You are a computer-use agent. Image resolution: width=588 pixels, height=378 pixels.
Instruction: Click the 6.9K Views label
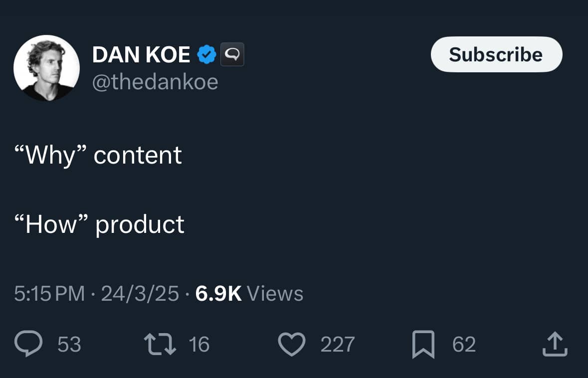pyautogui.click(x=249, y=293)
